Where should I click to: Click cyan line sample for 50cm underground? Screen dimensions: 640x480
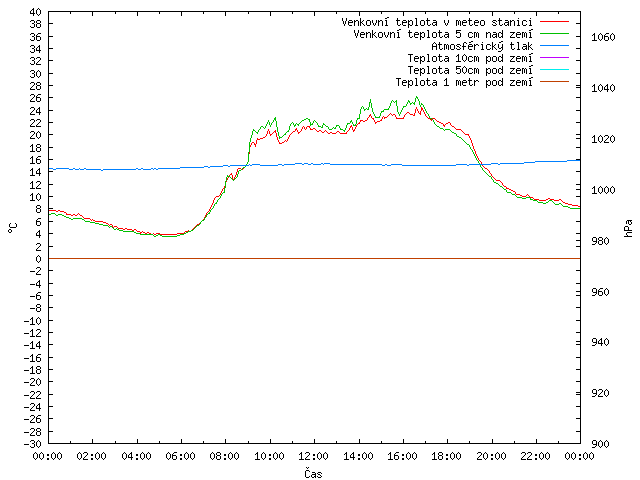point(554,70)
